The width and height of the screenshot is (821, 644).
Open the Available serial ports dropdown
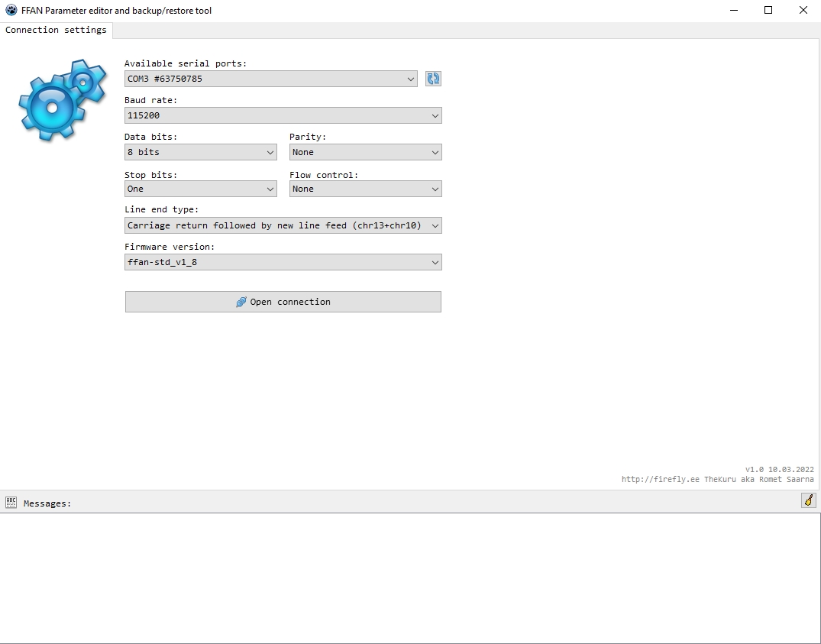(x=271, y=79)
